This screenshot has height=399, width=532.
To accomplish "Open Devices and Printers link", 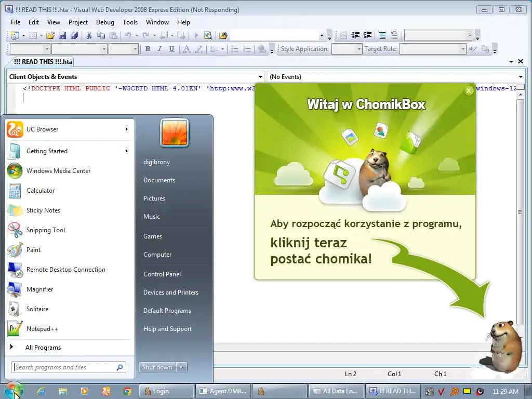I will point(170,292).
